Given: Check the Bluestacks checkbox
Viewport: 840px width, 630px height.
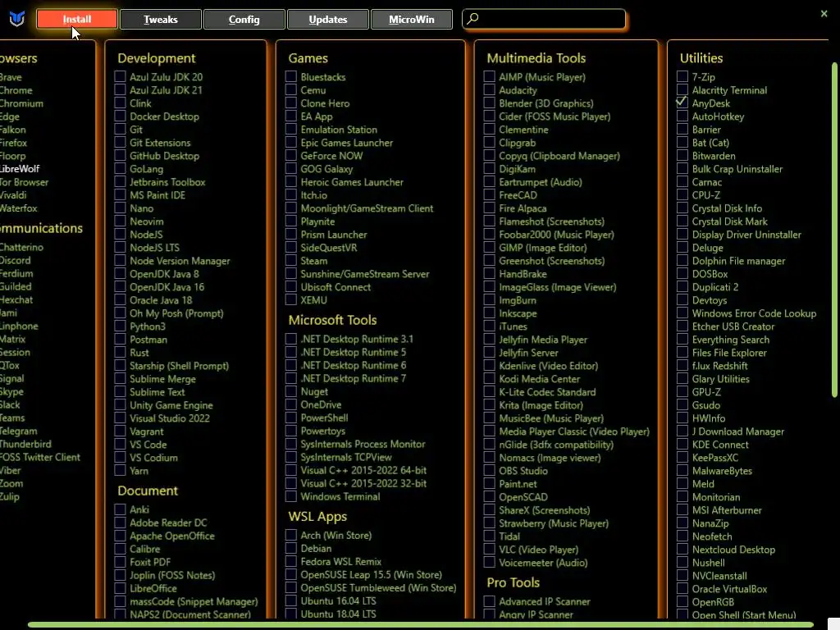Looking at the screenshot, I should coord(291,76).
